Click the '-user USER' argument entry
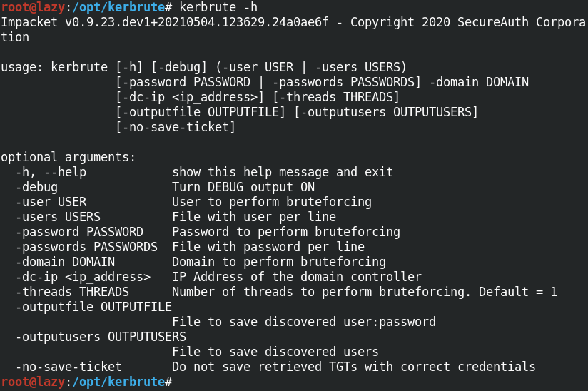Image resolution: width=588 pixels, height=391 pixels. coord(51,202)
